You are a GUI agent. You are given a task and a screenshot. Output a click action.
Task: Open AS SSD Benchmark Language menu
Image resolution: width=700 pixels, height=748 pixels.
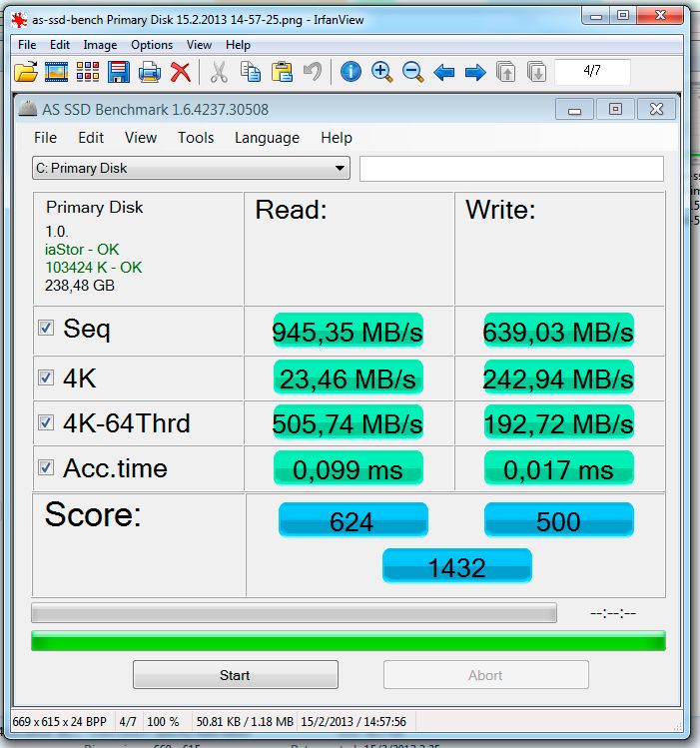tap(267, 138)
